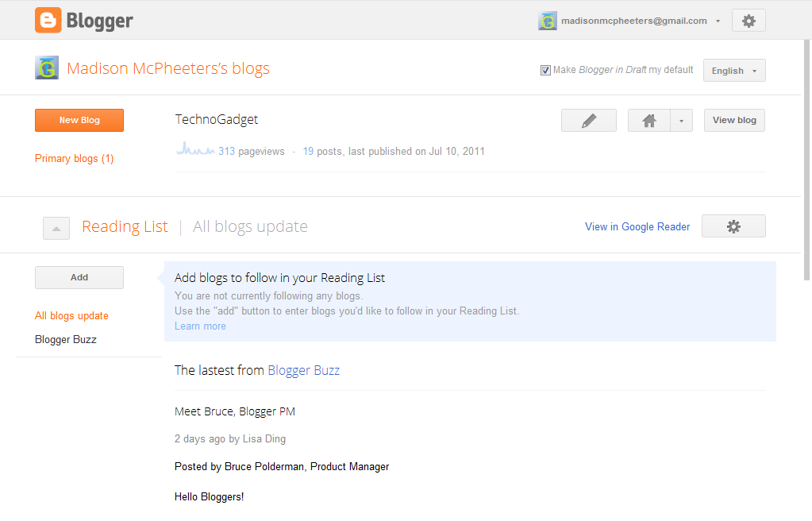Go to the blog overview with the house icon

coord(649,120)
